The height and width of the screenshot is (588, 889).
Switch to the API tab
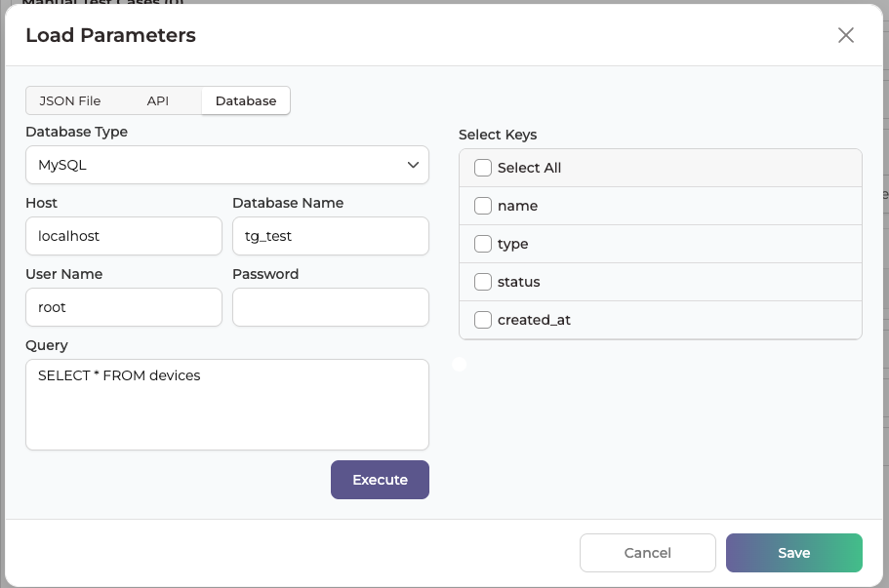pyautogui.click(x=158, y=100)
